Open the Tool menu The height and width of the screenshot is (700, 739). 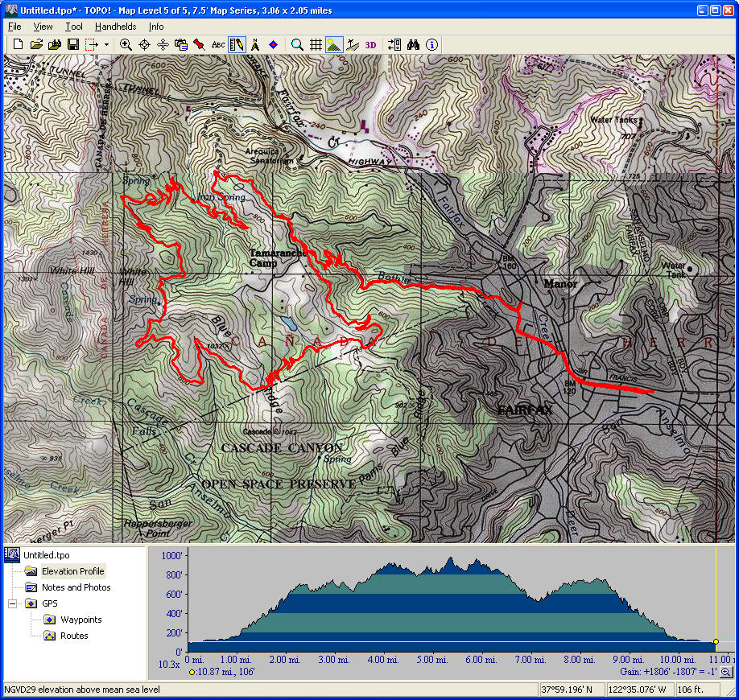pyautogui.click(x=74, y=27)
